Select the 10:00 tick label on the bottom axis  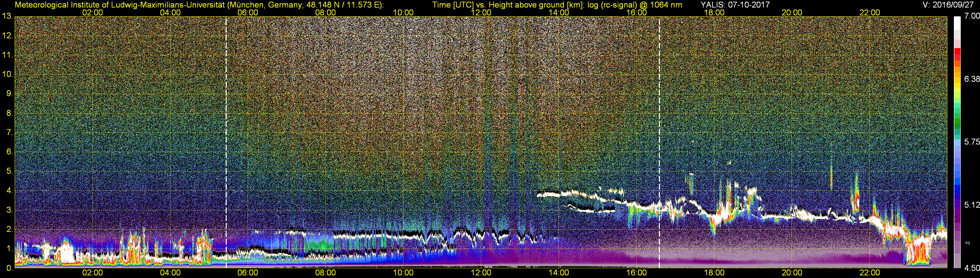click(x=403, y=273)
